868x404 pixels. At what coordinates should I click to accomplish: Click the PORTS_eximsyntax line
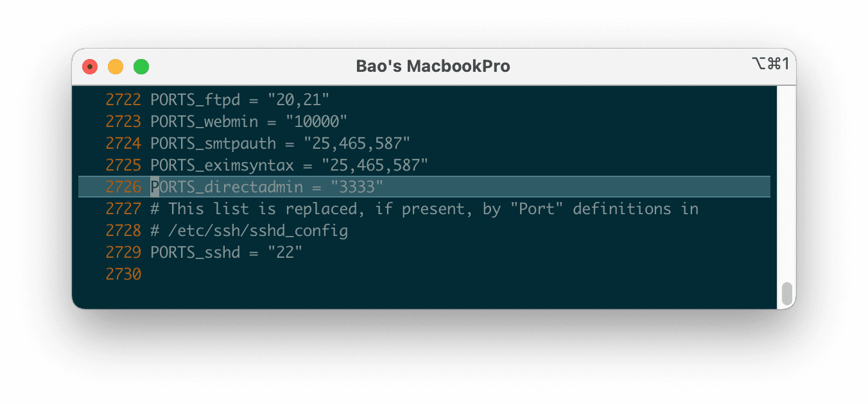(289, 165)
